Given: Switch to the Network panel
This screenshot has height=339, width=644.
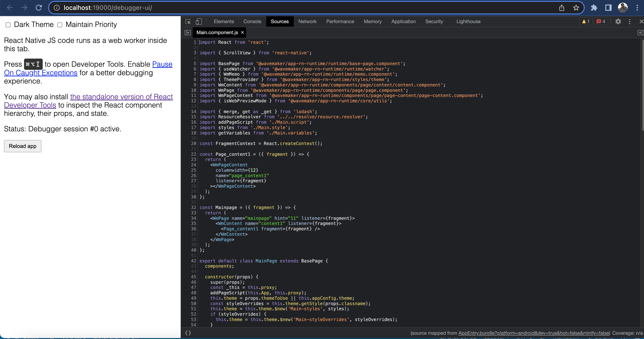Looking at the screenshot, I should (307, 22).
